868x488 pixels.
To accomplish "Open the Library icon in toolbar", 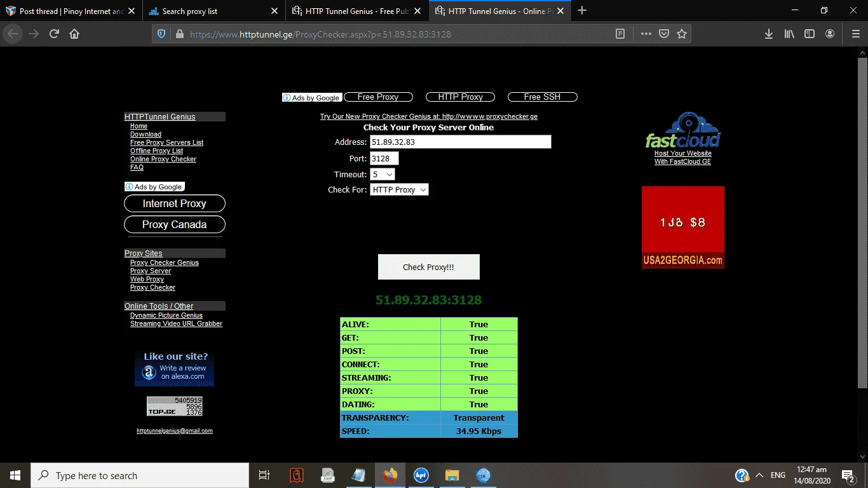I will pos(789,34).
